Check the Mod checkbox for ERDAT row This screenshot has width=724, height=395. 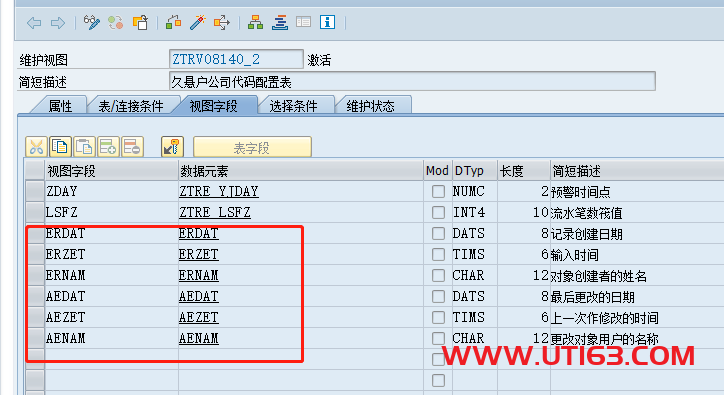click(438, 233)
